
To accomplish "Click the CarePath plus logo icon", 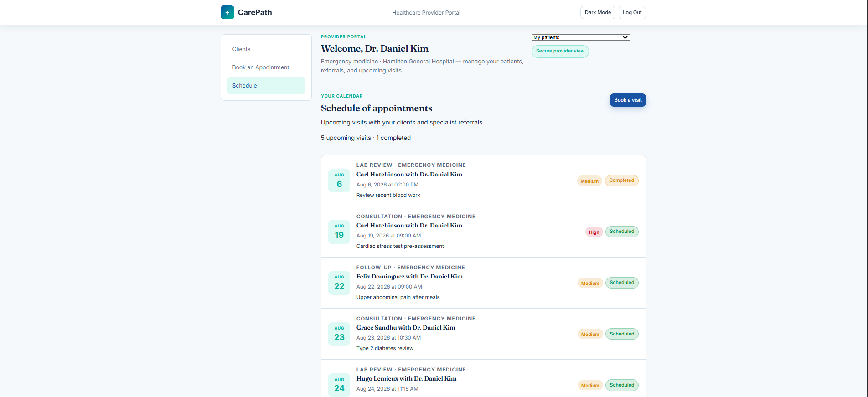I will pyautogui.click(x=227, y=12).
